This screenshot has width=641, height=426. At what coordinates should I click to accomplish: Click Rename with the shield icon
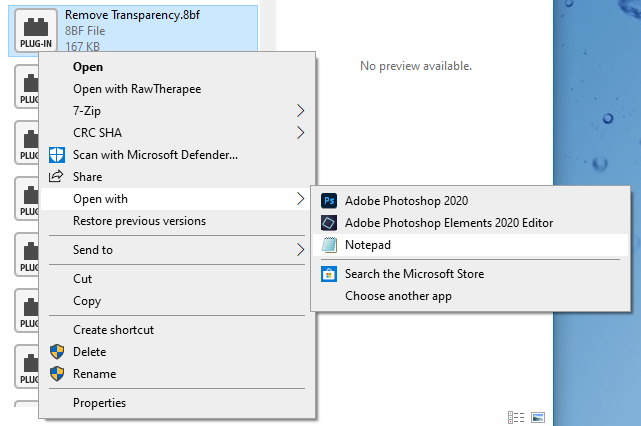click(177, 374)
